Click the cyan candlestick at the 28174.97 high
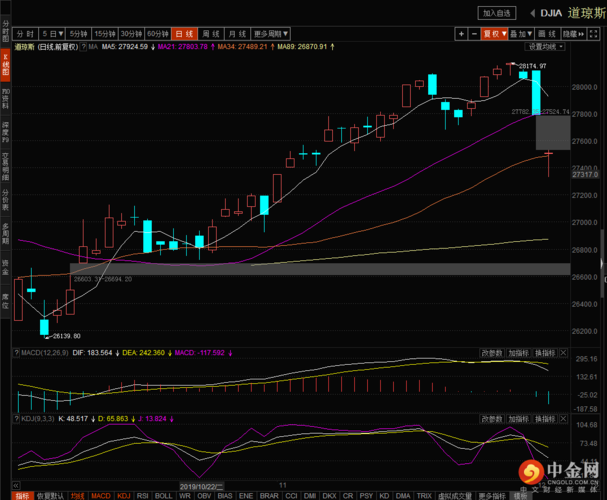Viewport: 607px width, 500px height. pyautogui.click(x=524, y=74)
